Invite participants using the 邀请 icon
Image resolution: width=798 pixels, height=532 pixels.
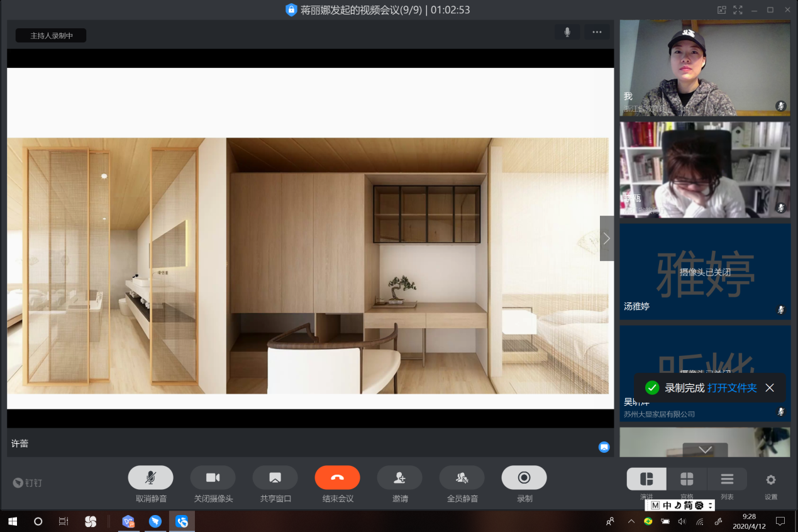tap(399, 478)
